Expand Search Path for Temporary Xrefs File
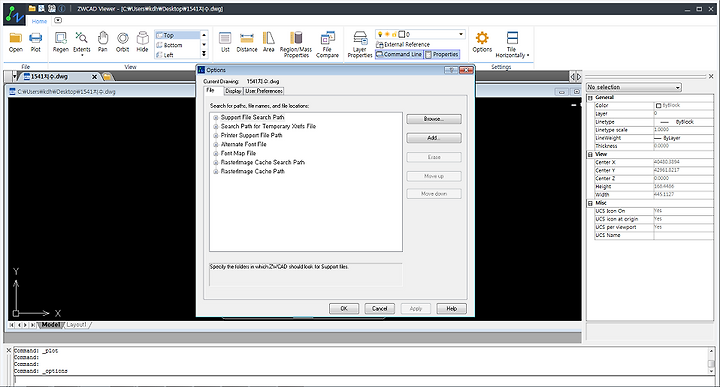720x387 pixels. click(215, 126)
